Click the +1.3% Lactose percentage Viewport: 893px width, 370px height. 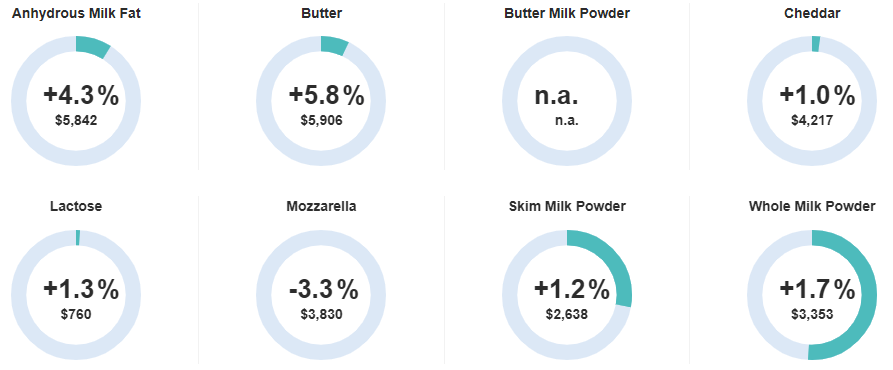tap(81, 290)
